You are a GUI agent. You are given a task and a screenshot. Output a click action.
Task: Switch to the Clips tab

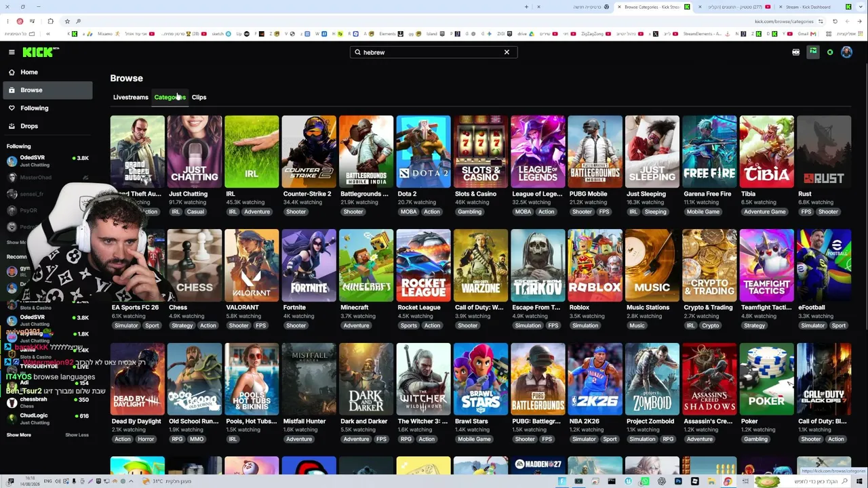(199, 97)
